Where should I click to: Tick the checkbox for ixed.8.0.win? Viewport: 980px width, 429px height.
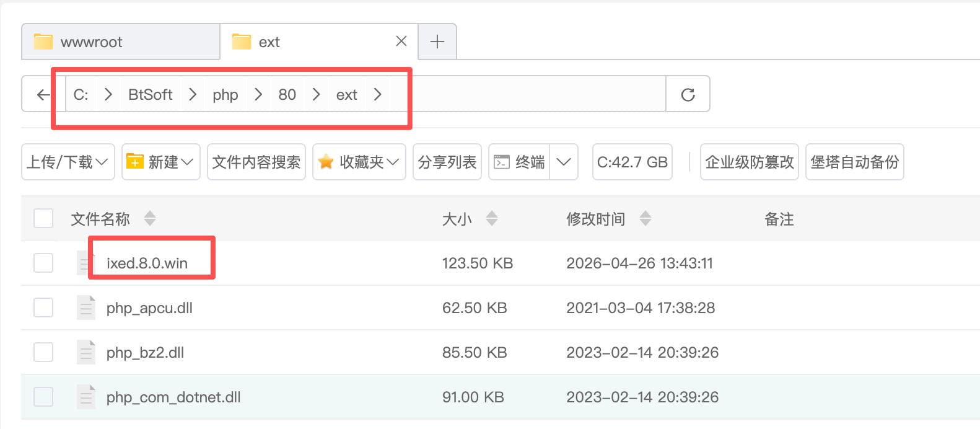tap(43, 263)
